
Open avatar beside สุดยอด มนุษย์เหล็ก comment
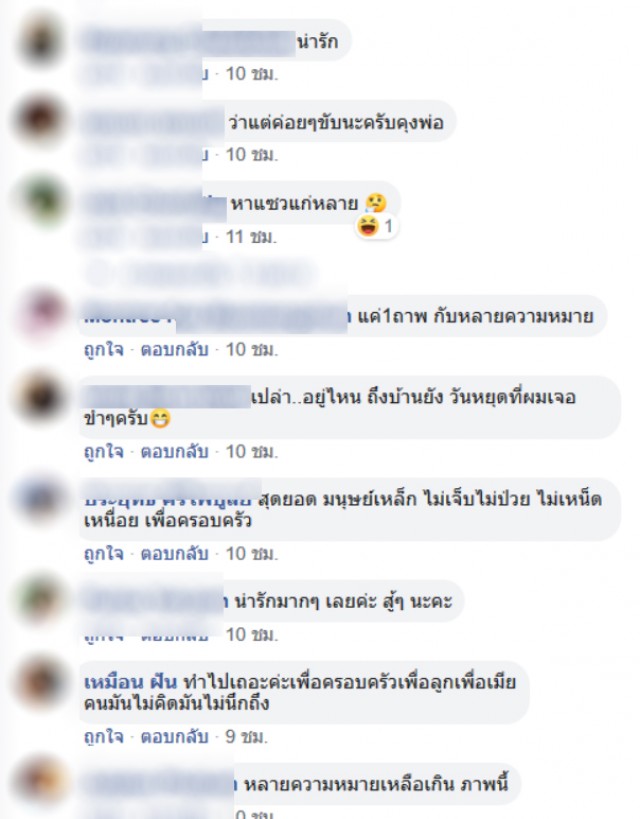tap(41, 497)
